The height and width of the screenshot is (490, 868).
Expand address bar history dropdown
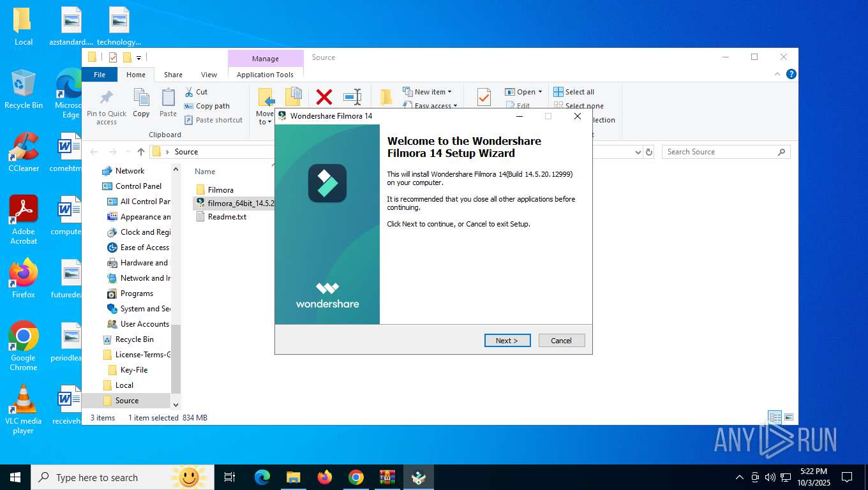pyautogui.click(x=638, y=152)
